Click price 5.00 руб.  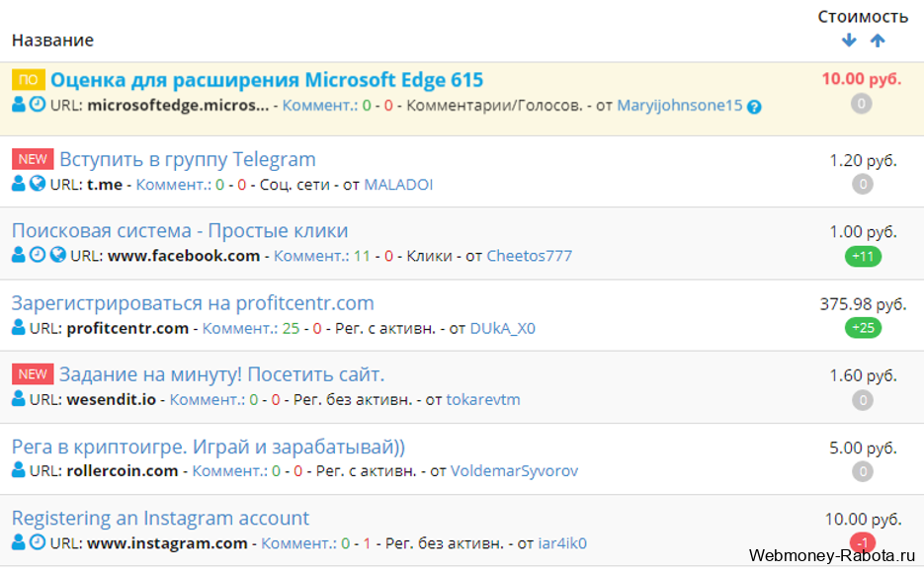tap(863, 448)
